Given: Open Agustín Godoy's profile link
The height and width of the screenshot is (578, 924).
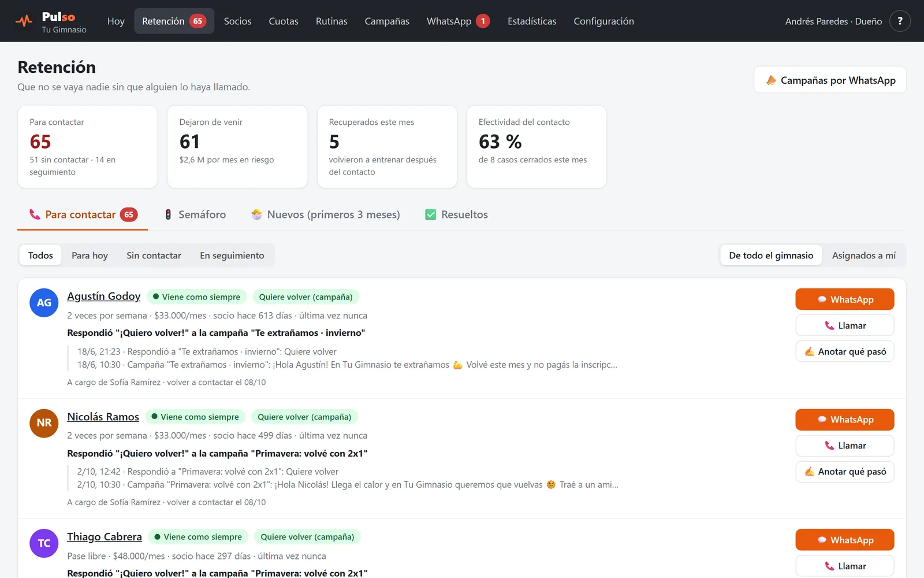Looking at the screenshot, I should [x=104, y=296].
